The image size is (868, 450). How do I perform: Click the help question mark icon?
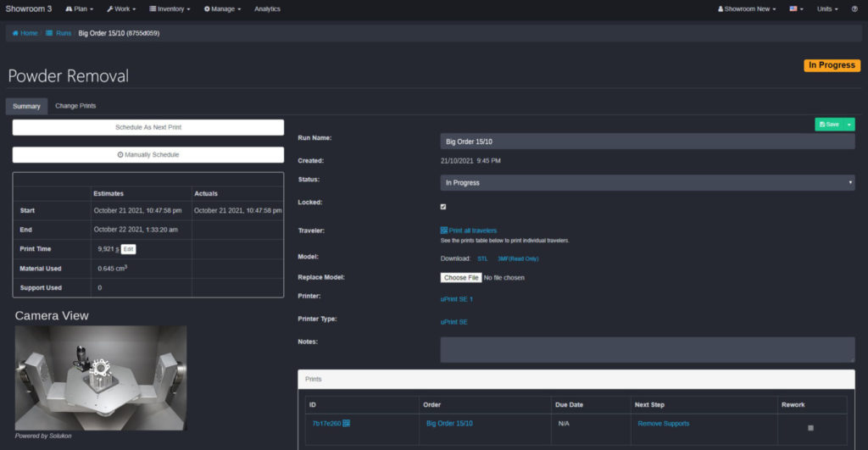(855, 9)
